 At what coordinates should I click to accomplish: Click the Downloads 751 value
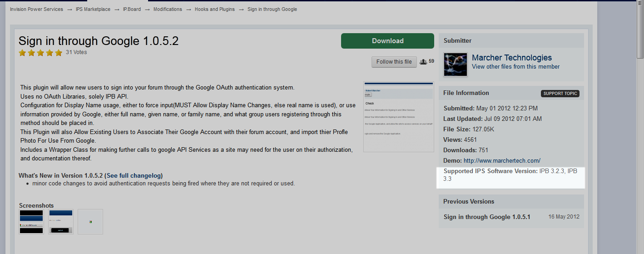pyautogui.click(x=484, y=150)
